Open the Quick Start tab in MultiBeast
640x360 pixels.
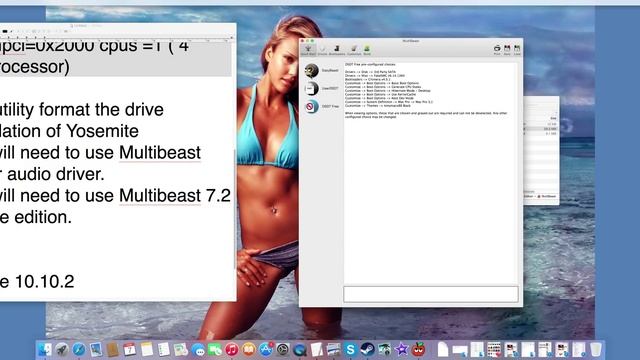coord(308,50)
